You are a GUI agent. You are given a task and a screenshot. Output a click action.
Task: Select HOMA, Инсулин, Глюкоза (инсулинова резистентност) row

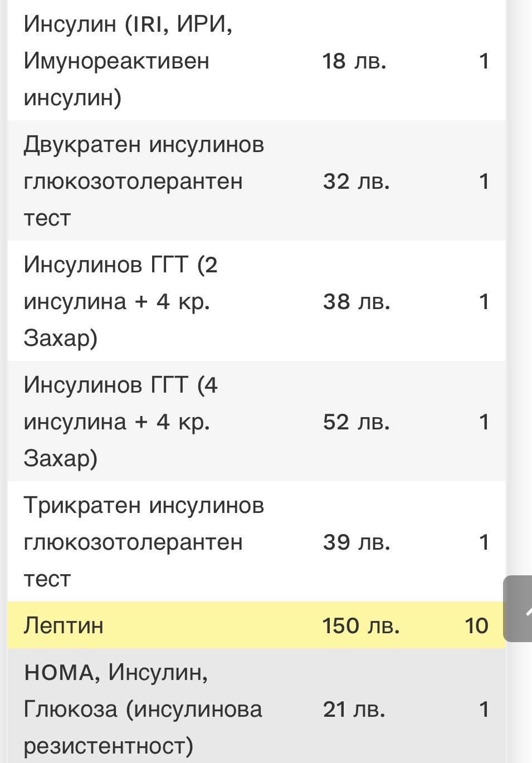pos(143,709)
